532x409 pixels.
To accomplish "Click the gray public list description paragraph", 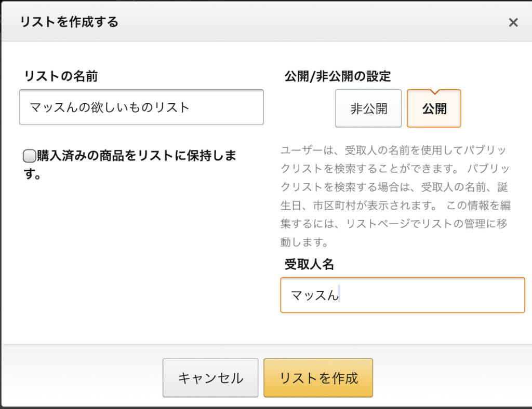I will (395, 196).
